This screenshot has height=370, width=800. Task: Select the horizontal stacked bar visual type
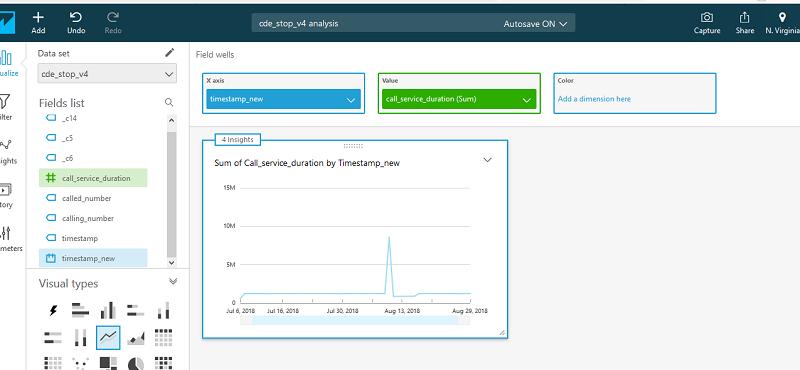pyautogui.click(x=135, y=310)
